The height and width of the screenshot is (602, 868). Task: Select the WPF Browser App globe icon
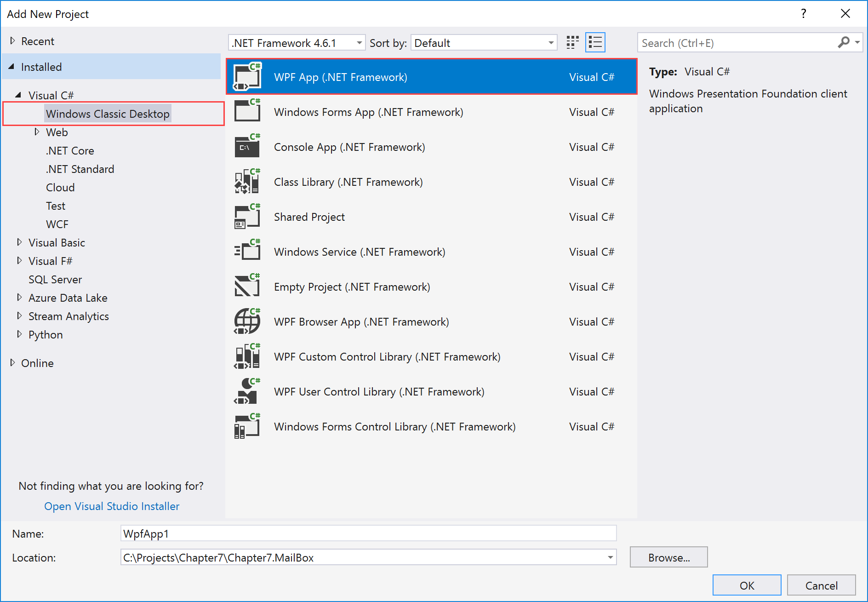pyautogui.click(x=247, y=321)
